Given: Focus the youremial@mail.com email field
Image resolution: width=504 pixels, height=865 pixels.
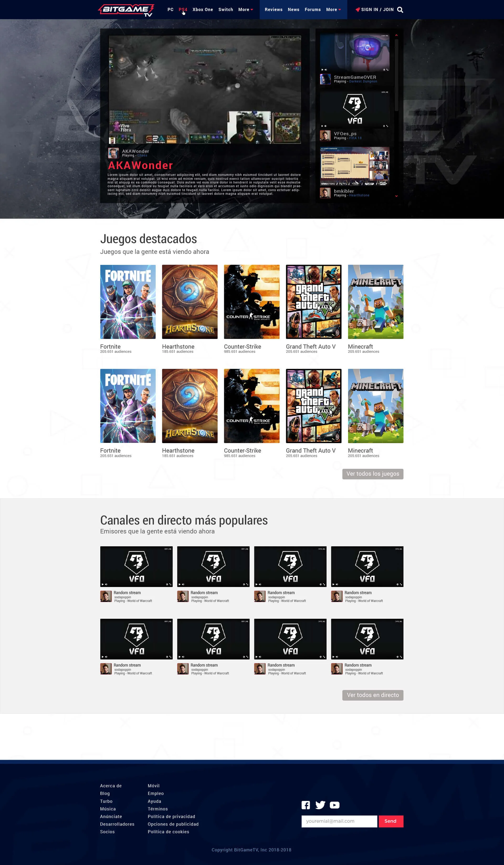Looking at the screenshot, I should coord(339,821).
